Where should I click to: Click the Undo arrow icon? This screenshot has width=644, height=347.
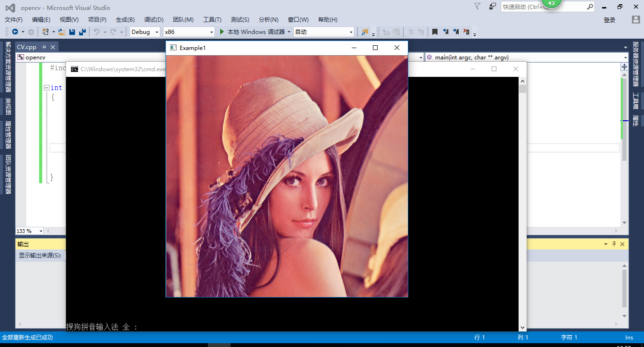coord(96,32)
